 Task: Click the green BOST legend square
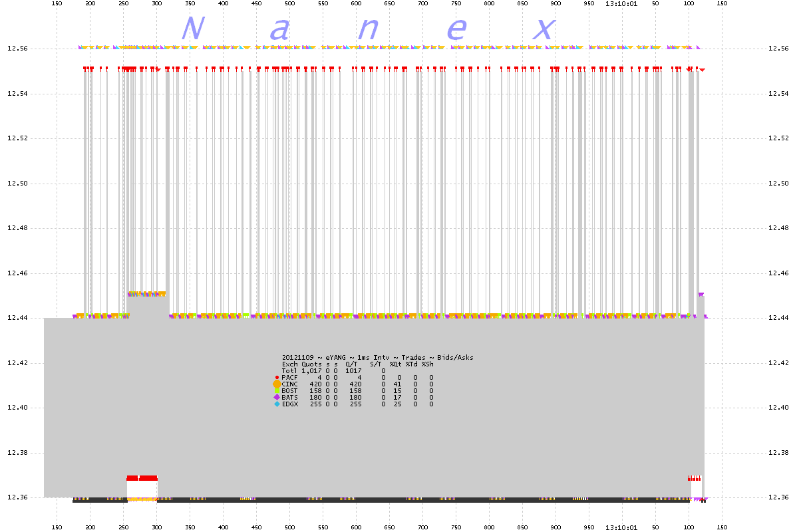[277, 391]
